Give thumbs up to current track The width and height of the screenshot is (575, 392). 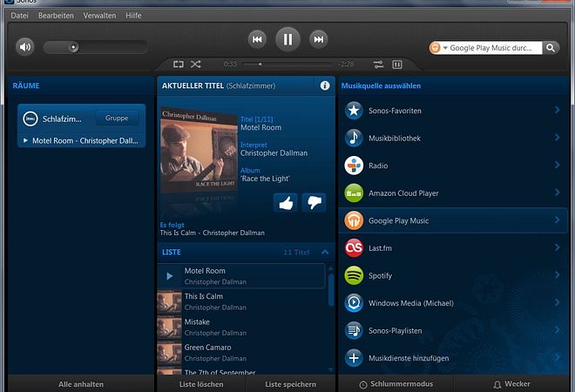tap(286, 202)
